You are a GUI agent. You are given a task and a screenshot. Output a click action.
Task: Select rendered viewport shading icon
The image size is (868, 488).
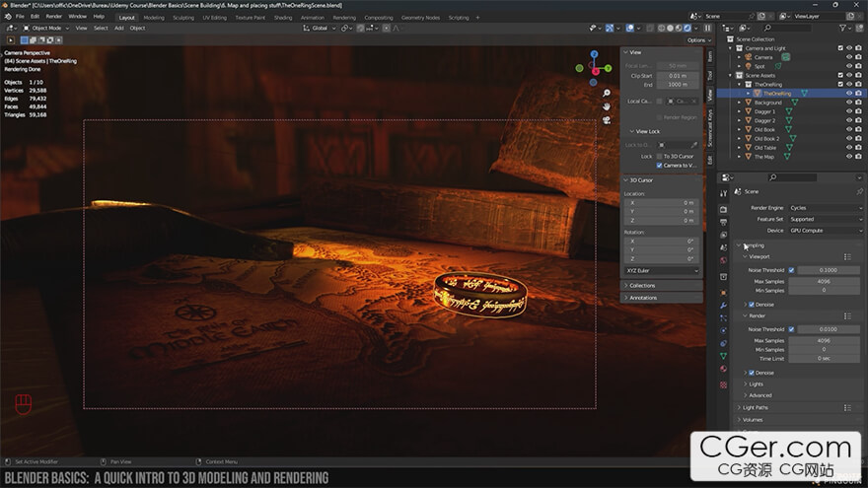[687, 28]
